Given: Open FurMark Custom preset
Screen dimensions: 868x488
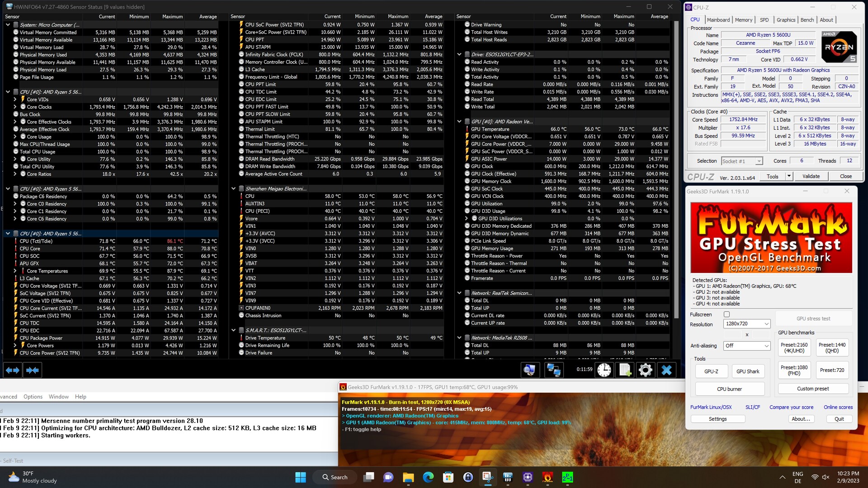Looking at the screenshot, I should click(x=813, y=389).
